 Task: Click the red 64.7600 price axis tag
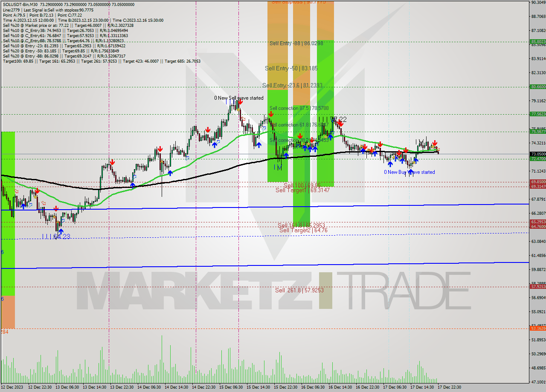tap(538, 227)
